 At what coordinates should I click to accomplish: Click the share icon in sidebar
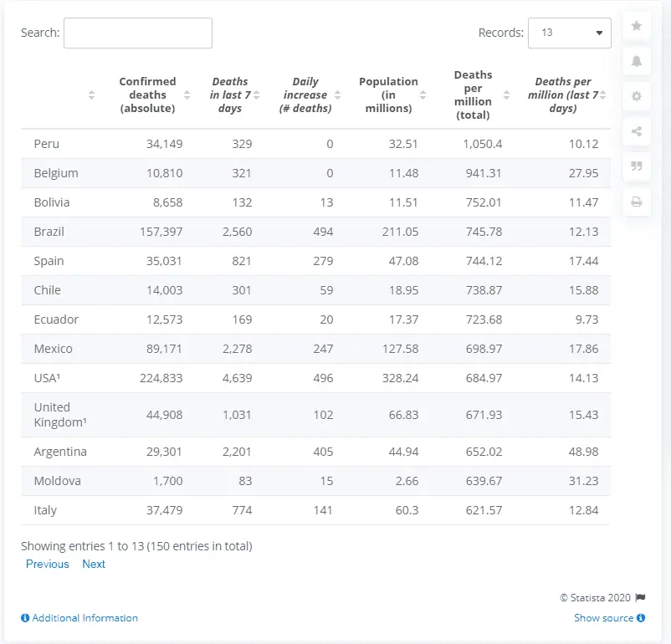tap(637, 131)
